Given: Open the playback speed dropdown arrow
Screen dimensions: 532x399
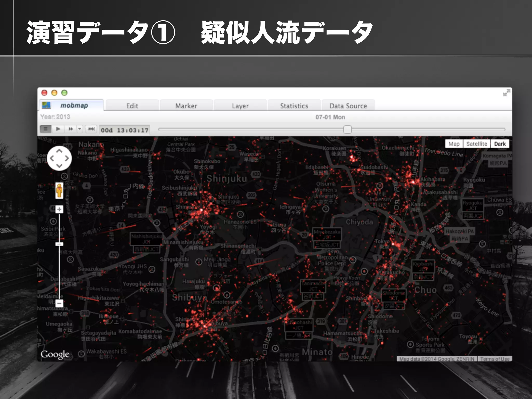Looking at the screenshot, I should (79, 129).
